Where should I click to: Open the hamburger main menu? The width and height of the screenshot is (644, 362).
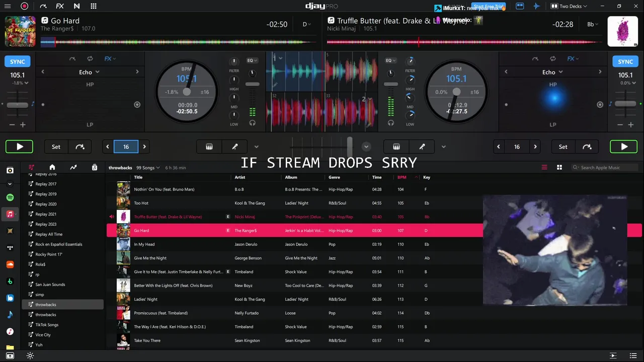[x=8, y=6]
